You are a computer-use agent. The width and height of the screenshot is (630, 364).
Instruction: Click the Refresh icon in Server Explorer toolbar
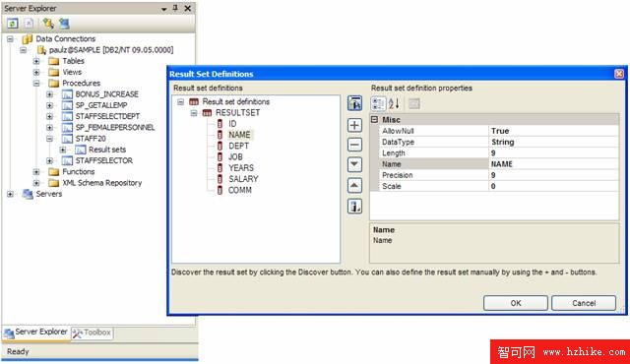13,24
